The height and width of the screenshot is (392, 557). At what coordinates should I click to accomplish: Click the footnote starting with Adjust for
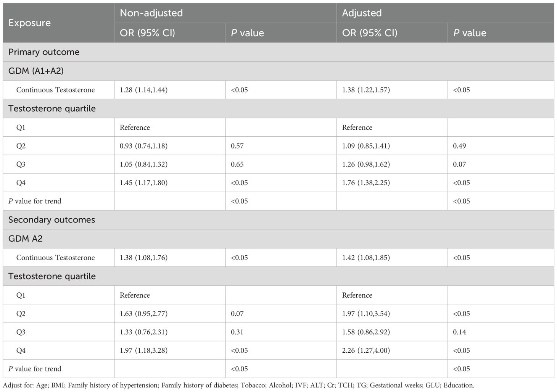click(238, 385)
